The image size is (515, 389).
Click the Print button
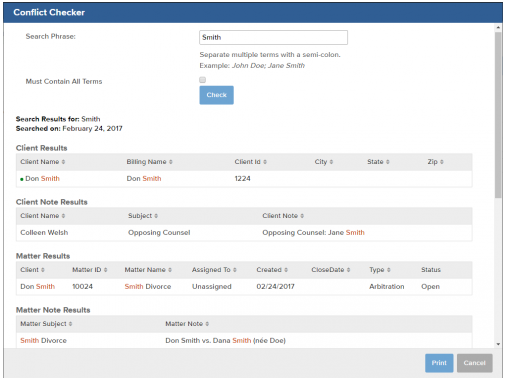[439, 363]
